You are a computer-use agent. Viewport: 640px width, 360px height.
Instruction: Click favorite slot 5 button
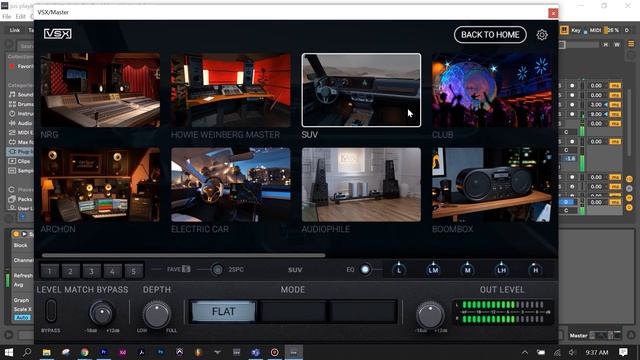coord(133,271)
